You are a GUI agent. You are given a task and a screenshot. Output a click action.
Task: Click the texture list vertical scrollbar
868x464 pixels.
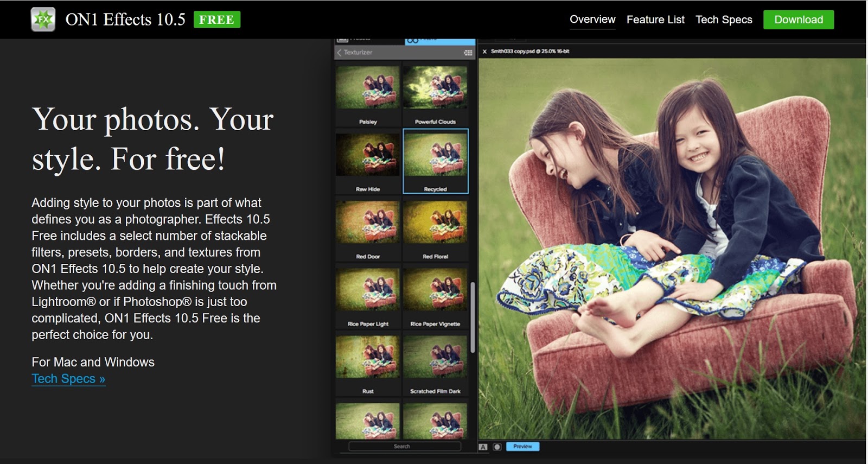pyautogui.click(x=473, y=317)
